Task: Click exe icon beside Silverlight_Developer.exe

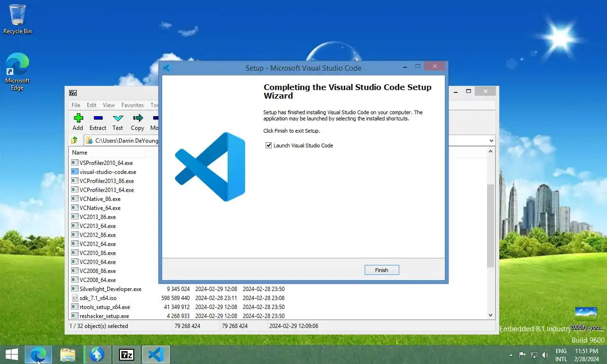Action: coord(75,289)
